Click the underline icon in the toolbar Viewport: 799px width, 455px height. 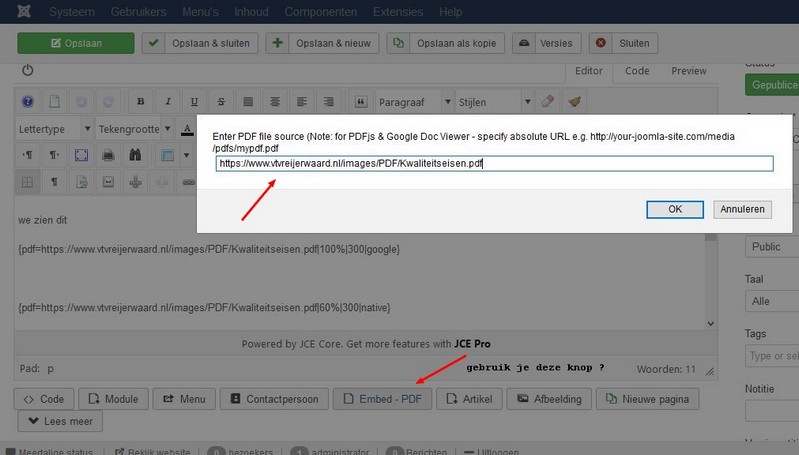click(193, 102)
